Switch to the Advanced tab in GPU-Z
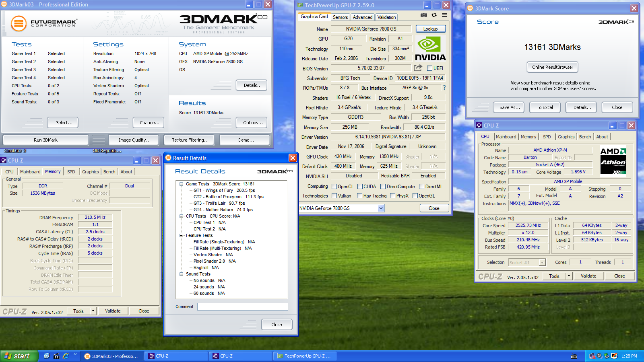 (x=363, y=17)
